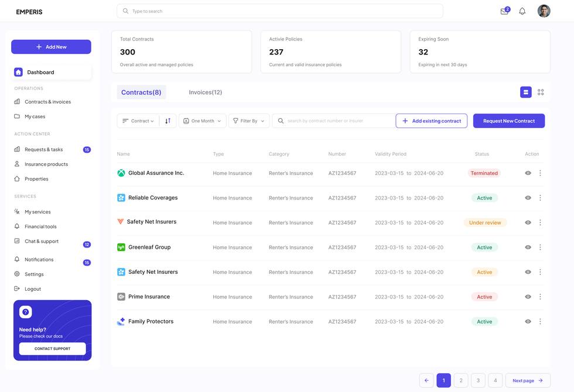Click the EMPERIS logo

tap(29, 12)
